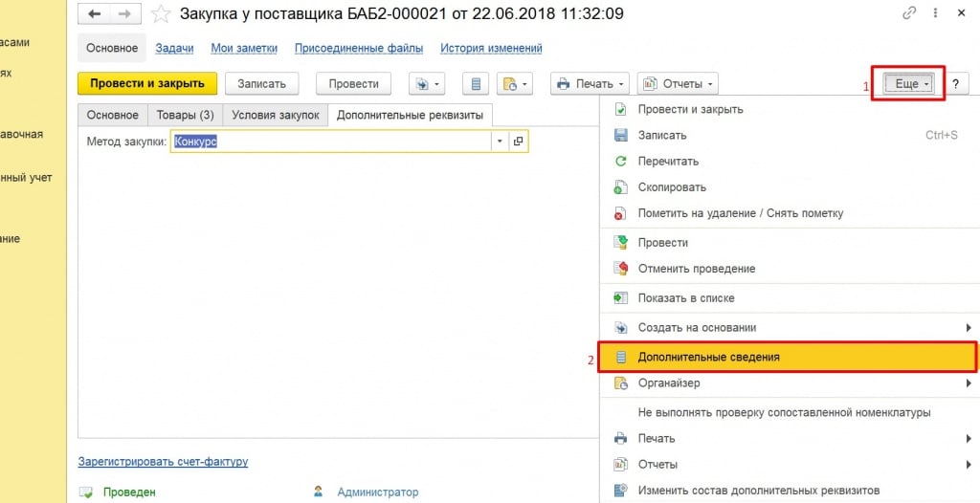Open the Отчеты dropdown button
This screenshot has height=503, width=980.
pos(678,84)
